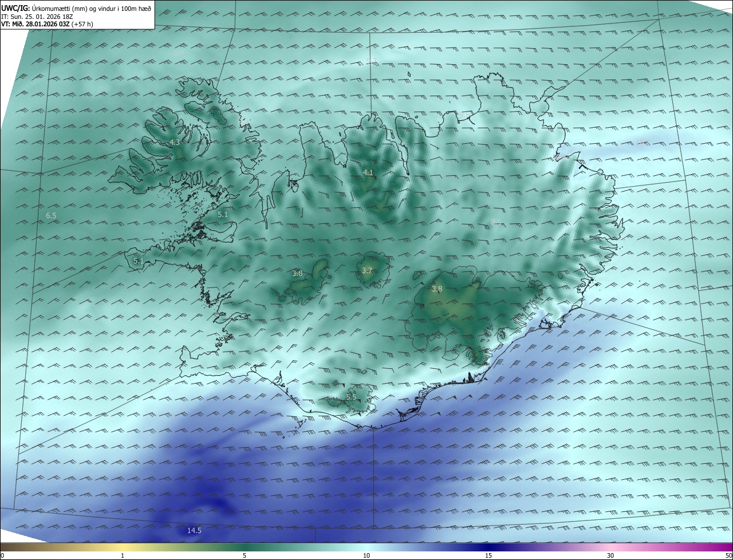733x560 pixels.
Task: Click the color scale label '30'
Action: (x=610, y=555)
